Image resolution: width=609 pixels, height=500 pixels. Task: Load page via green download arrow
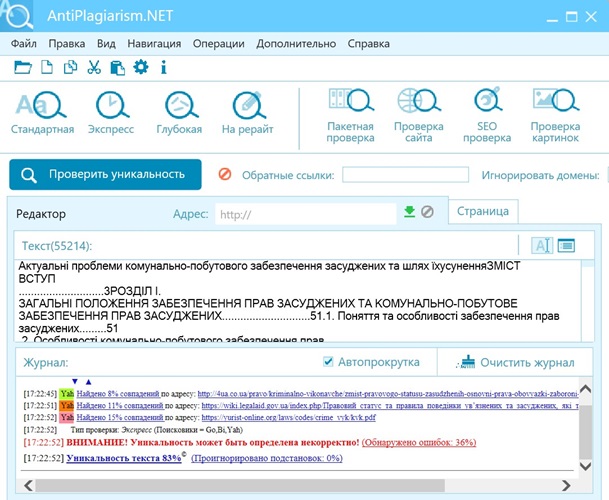point(409,212)
